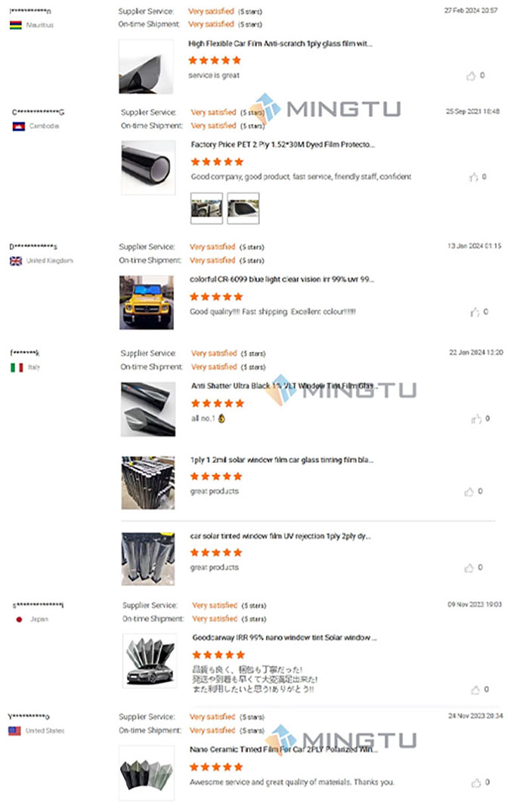Click thumbs-up on Japanese-language review

(475, 690)
